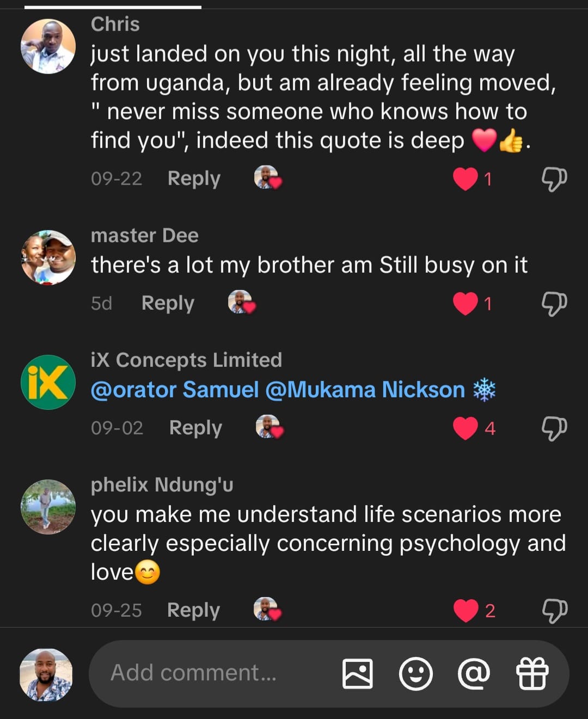Tap the @ mention icon in comment bar

pyautogui.click(x=474, y=674)
